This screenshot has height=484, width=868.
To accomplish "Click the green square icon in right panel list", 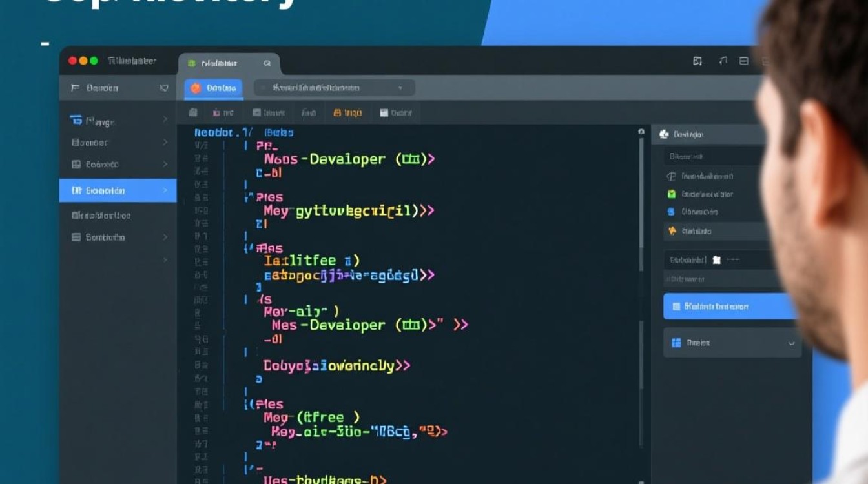I will coord(671,194).
